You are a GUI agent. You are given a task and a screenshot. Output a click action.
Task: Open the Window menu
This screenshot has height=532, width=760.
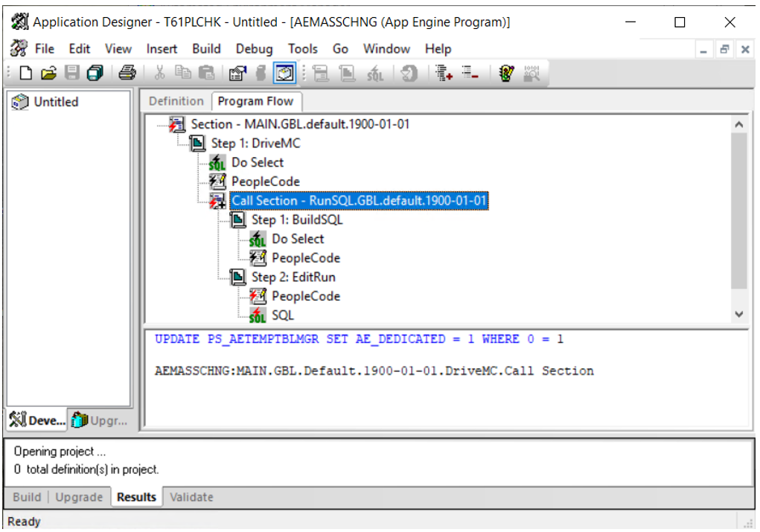(x=387, y=49)
